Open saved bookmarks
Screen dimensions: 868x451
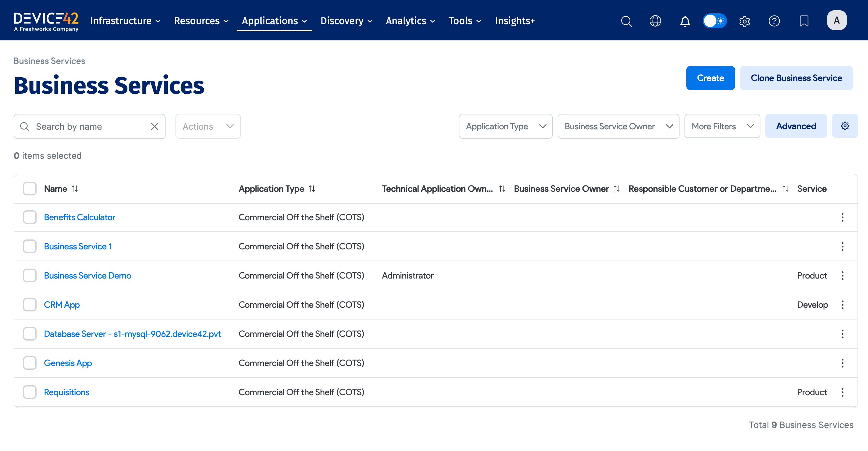(x=804, y=21)
